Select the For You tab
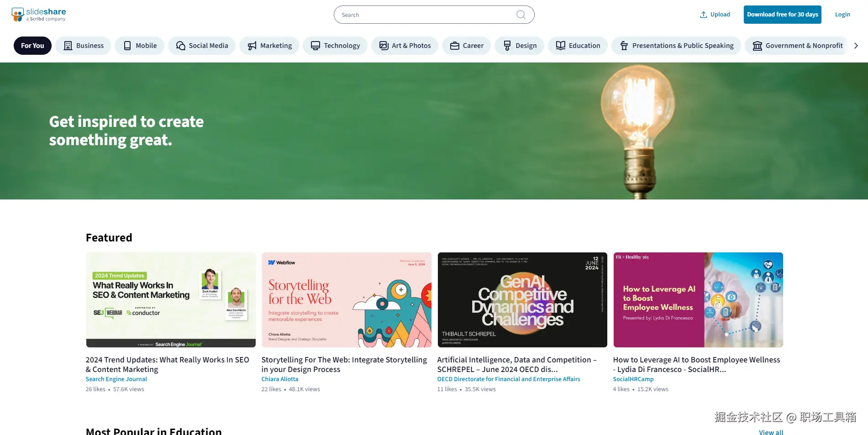Screen dimensions: 868x435 point(32,46)
